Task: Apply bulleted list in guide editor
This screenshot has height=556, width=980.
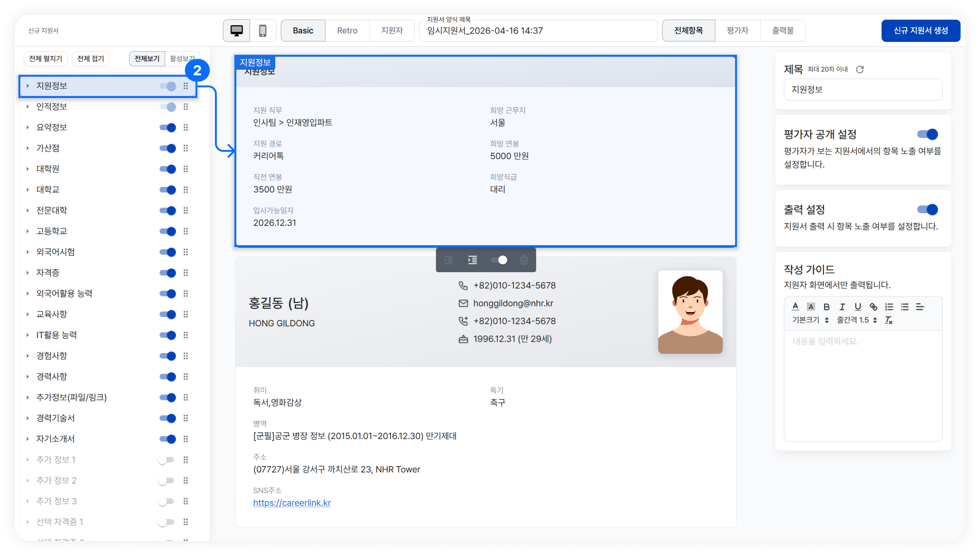Action: click(904, 307)
